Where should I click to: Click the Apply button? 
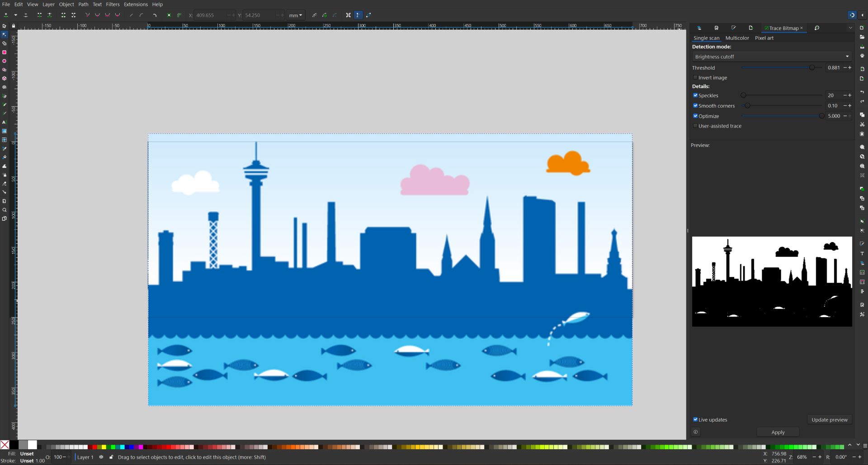pos(778,432)
